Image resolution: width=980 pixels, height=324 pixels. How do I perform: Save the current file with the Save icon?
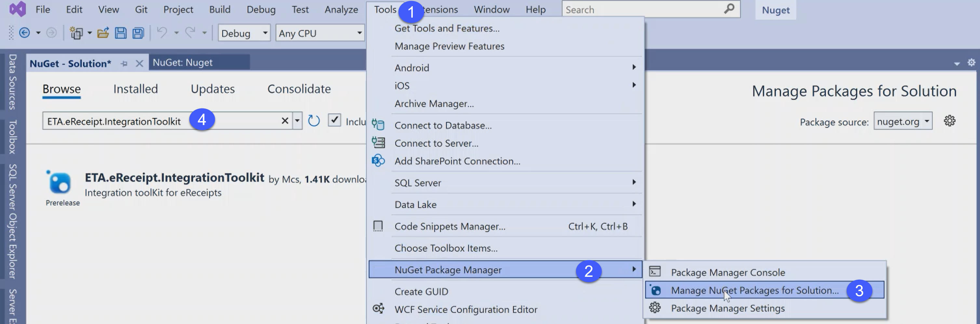(121, 33)
